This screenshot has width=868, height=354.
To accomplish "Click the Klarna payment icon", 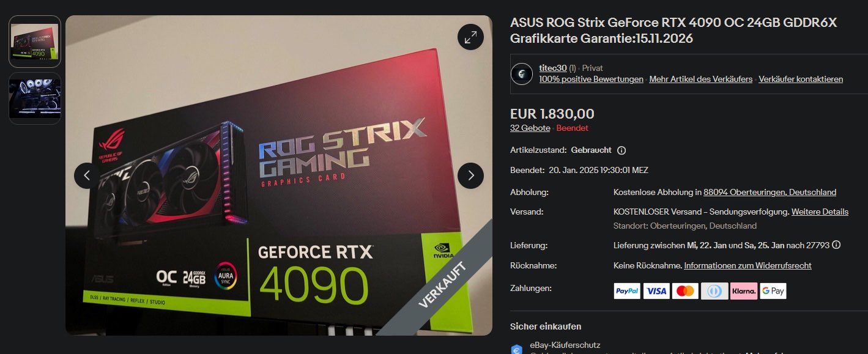I will (743, 291).
